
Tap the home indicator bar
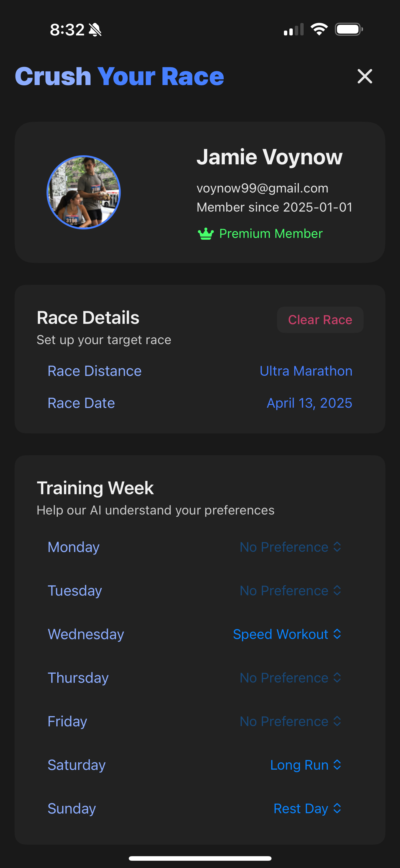point(200,858)
